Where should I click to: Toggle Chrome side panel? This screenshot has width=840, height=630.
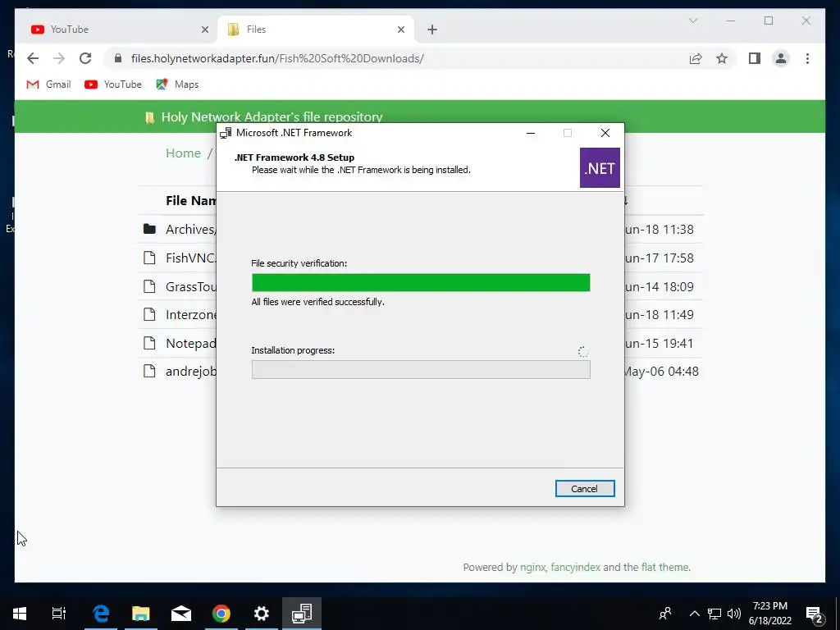[755, 58]
